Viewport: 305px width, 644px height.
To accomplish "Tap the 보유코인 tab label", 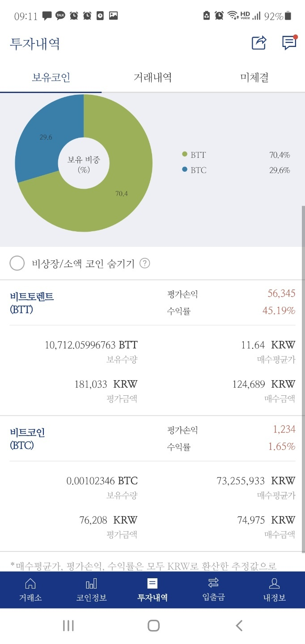I will tap(51, 76).
